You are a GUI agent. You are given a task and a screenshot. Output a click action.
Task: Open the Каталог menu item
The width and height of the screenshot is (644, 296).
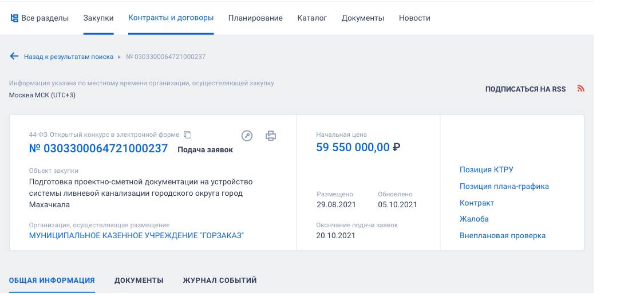[312, 18]
